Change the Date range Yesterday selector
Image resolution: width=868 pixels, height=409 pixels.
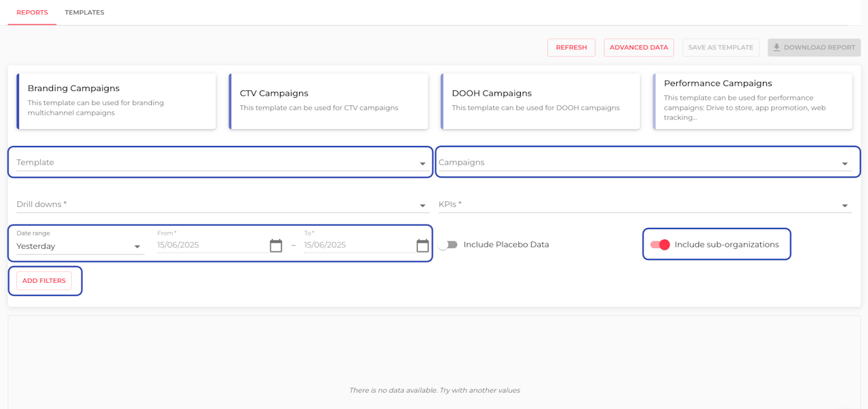click(79, 246)
